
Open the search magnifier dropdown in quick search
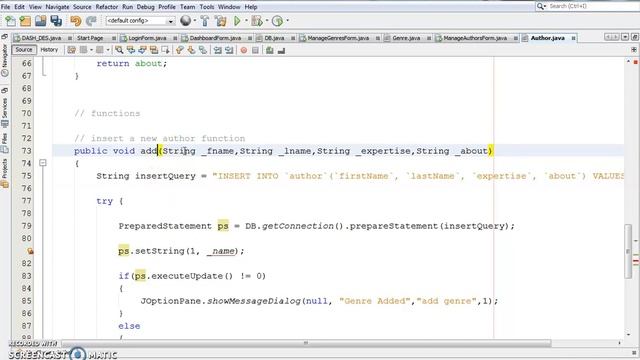541,6
